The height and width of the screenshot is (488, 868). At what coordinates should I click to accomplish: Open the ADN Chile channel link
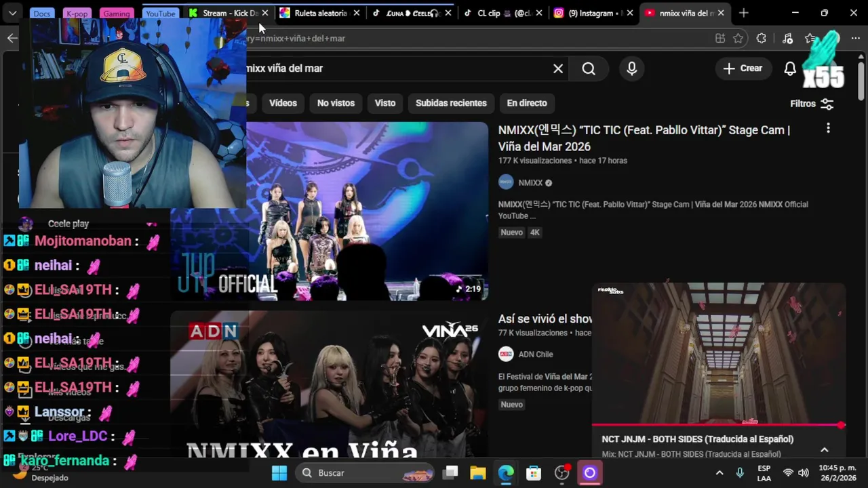tap(536, 354)
